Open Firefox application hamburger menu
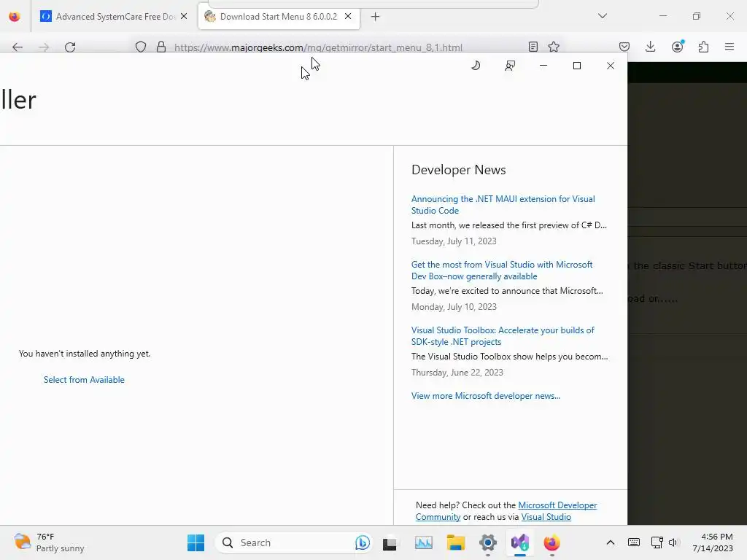Viewport: 747px width, 560px height. [729, 47]
